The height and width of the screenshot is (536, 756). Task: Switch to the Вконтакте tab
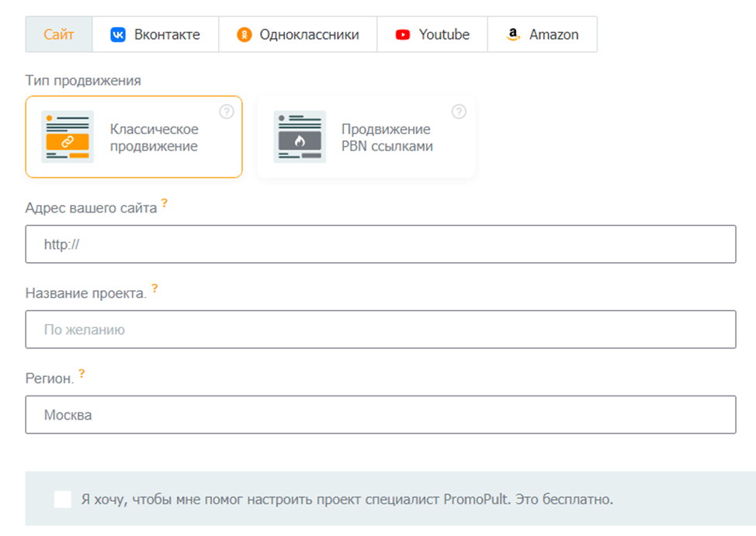pyautogui.click(x=166, y=35)
